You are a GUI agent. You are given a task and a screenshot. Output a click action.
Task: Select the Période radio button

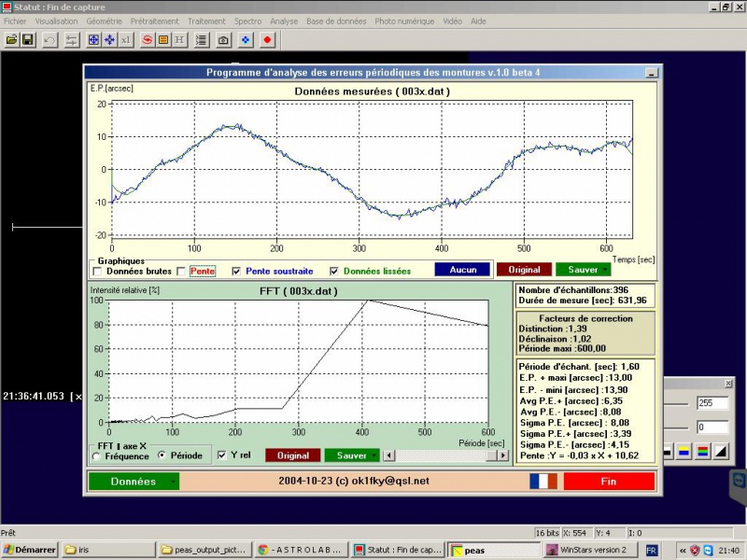[x=162, y=455]
